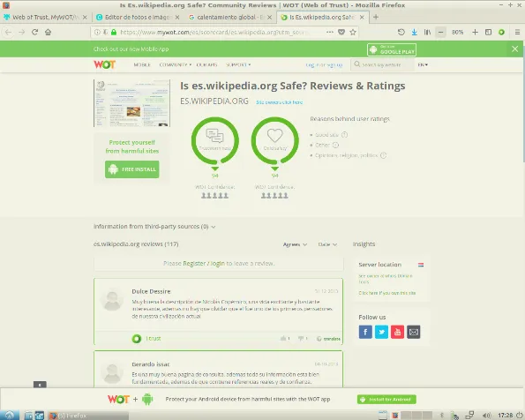Click the Click here if you own this site link
The width and height of the screenshot is (525, 420).
click(387, 293)
